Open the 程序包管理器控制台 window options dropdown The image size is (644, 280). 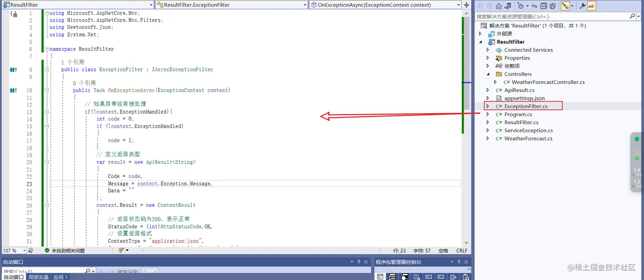(x=452, y=262)
